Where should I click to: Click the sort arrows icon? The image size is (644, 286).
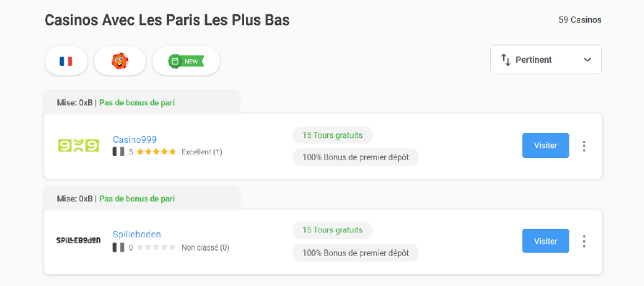[x=506, y=59]
